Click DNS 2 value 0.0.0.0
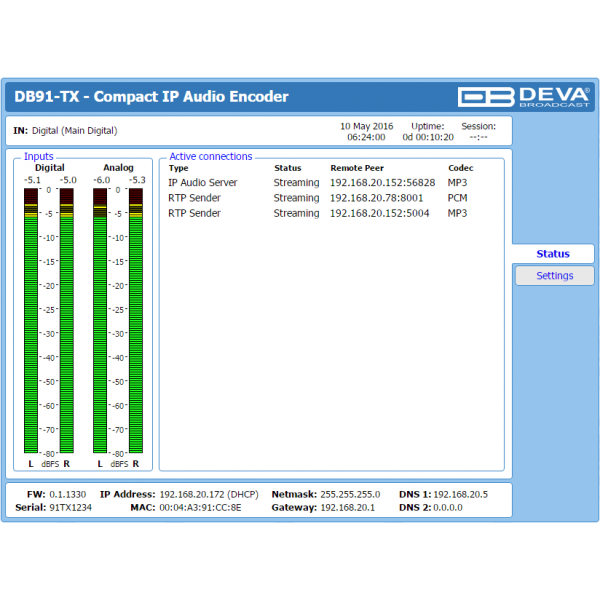 click(x=448, y=507)
